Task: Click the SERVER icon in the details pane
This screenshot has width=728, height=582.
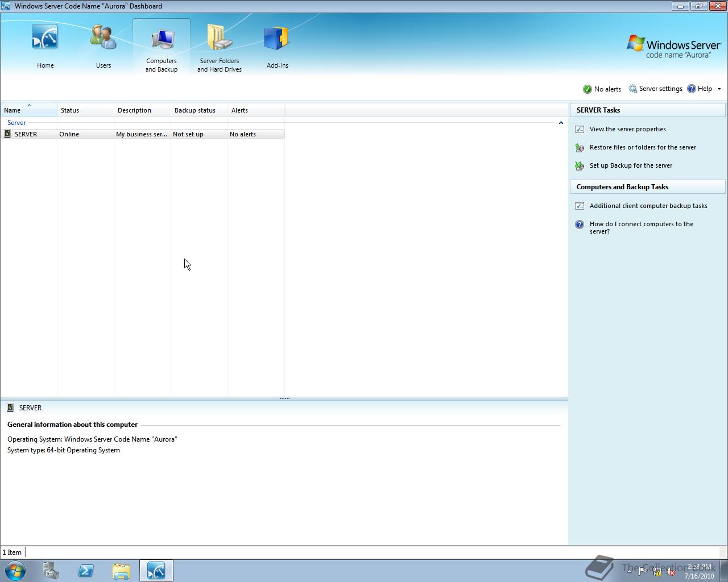Action: (x=10, y=408)
